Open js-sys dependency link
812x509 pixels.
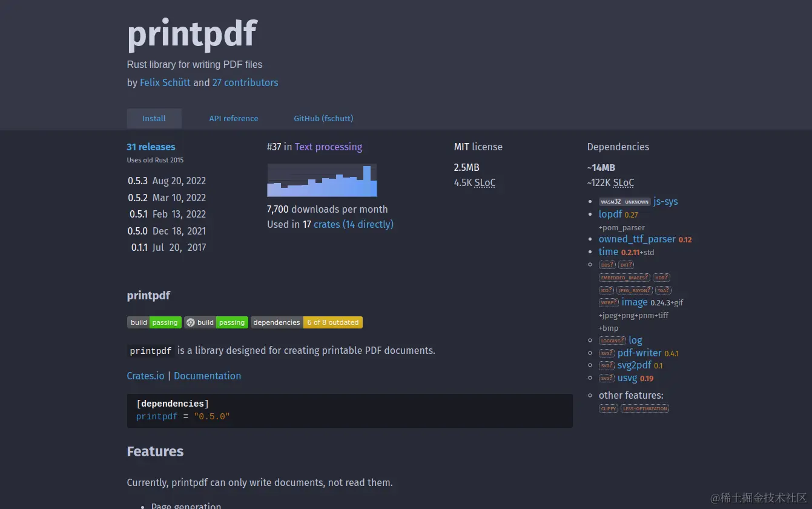[x=665, y=201]
